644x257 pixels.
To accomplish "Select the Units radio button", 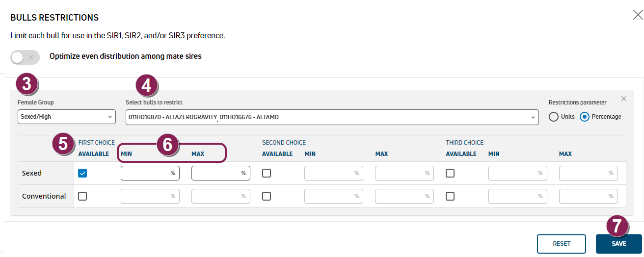I will pos(554,117).
